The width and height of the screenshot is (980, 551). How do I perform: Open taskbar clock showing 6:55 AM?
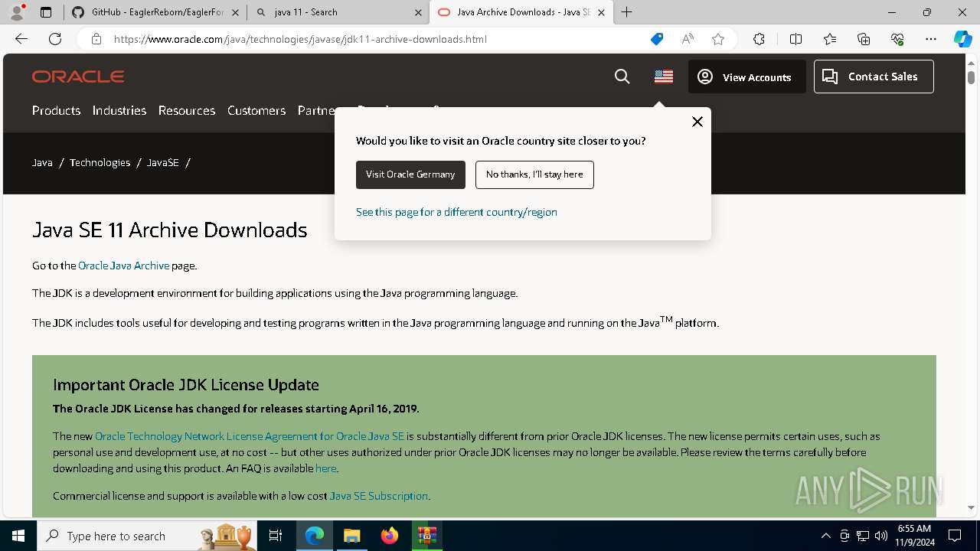pyautogui.click(x=913, y=536)
